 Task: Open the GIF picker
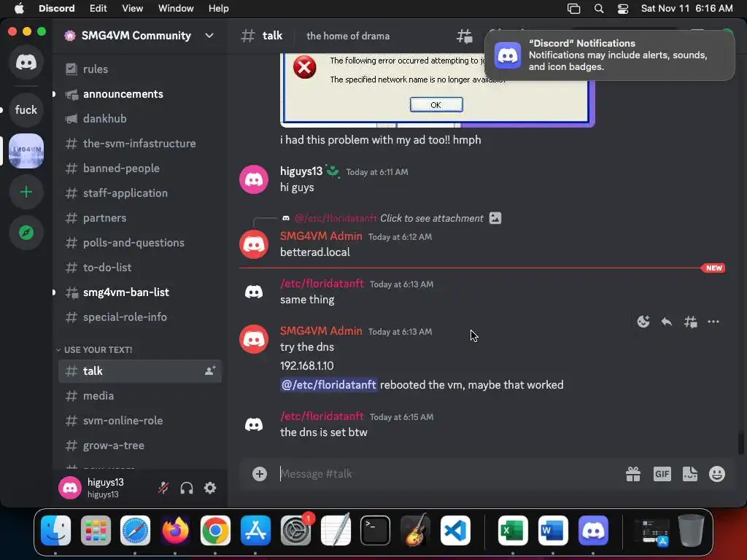(662, 474)
